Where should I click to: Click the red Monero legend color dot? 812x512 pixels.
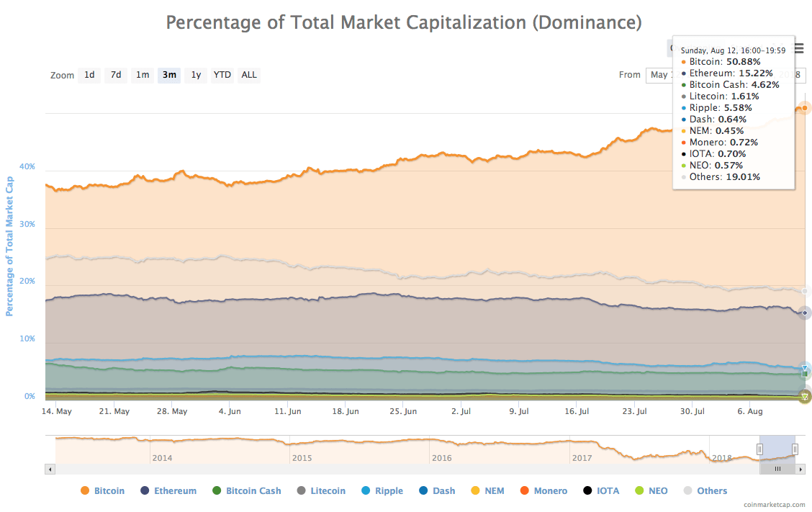click(x=524, y=490)
